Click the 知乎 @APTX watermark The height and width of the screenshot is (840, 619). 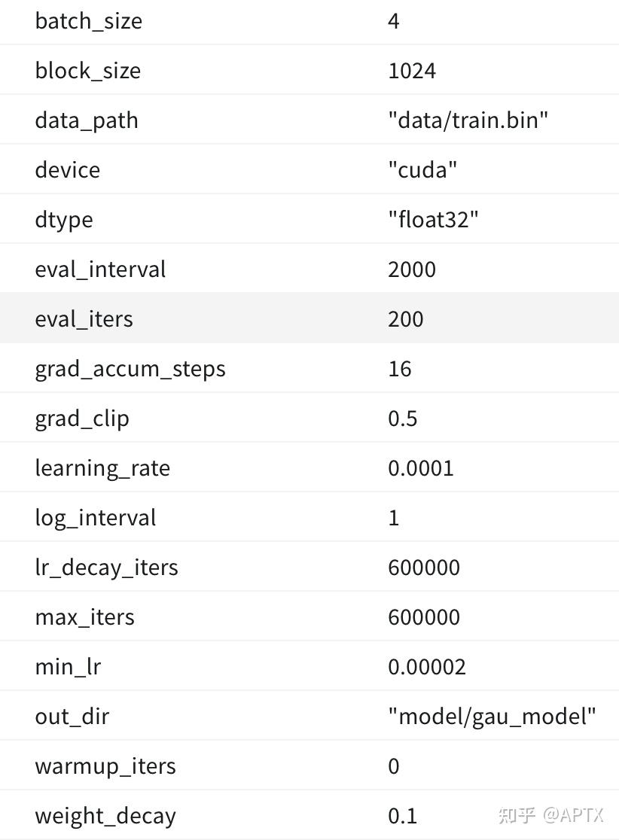click(551, 815)
